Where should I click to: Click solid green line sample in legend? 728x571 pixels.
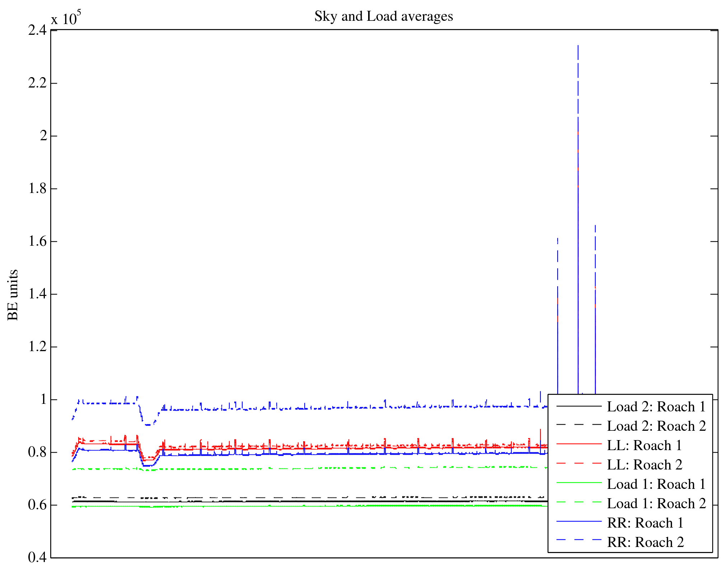tap(579, 483)
